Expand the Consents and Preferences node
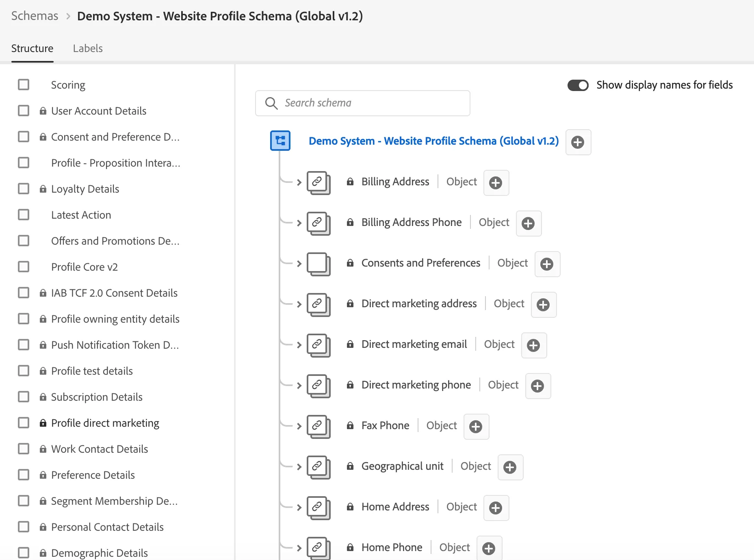This screenshot has width=754, height=560. [x=299, y=264]
